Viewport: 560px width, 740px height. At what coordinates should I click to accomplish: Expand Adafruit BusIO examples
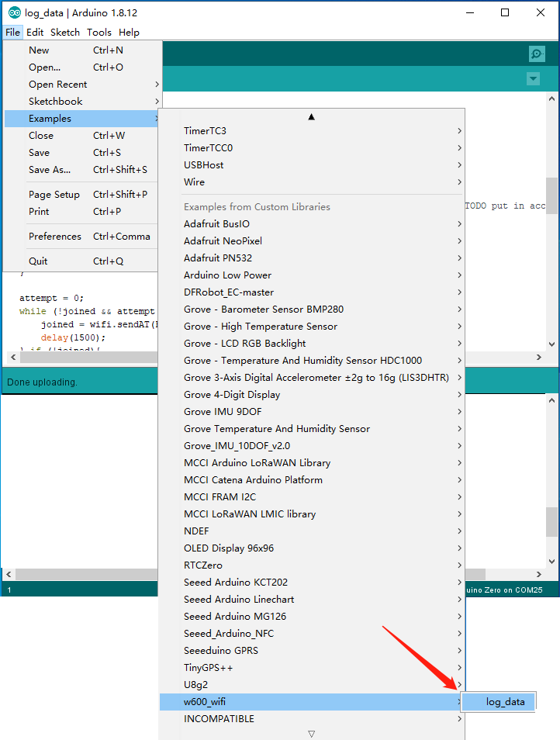coord(312,223)
